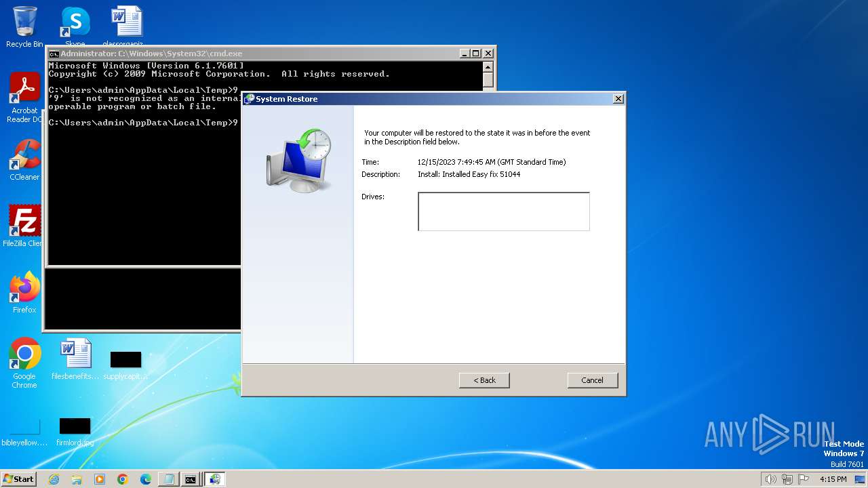Viewport: 868px width, 488px height.
Task: Click the Back button in System Restore
Action: click(x=484, y=380)
